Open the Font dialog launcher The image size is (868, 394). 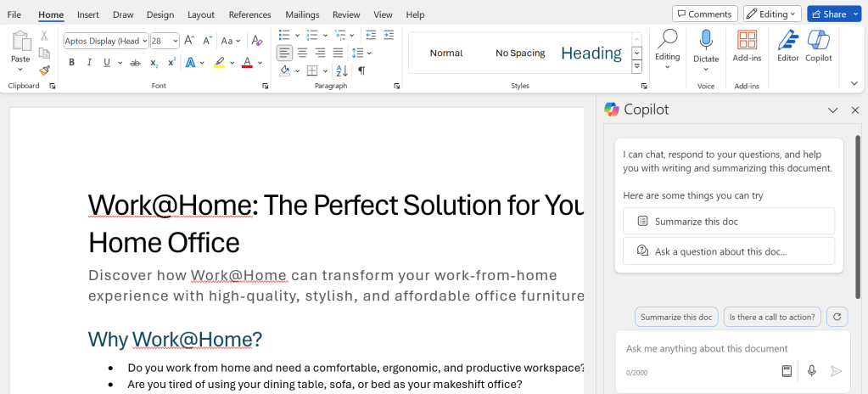(x=266, y=86)
